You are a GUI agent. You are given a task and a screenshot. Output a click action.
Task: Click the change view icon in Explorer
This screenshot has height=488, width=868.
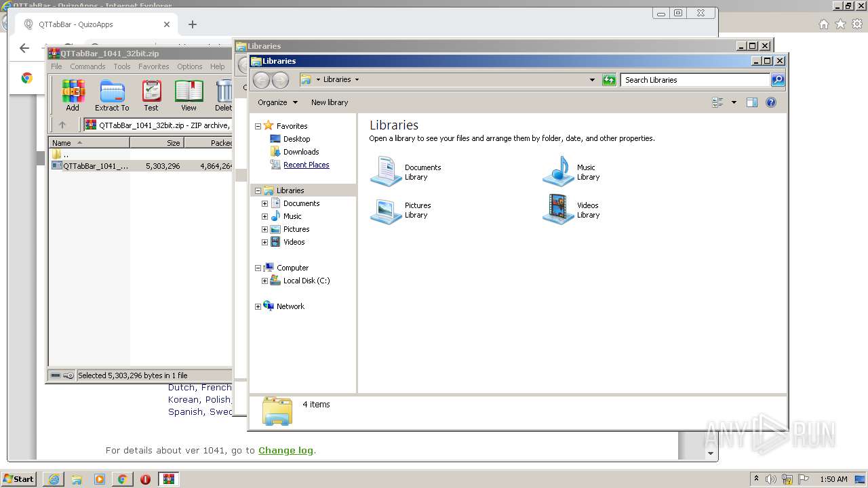click(717, 102)
